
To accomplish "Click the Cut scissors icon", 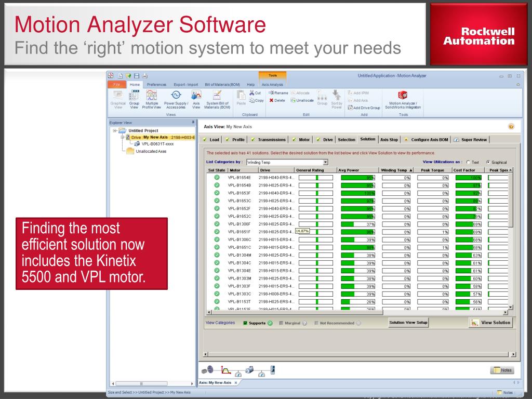I will coord(252,92).
